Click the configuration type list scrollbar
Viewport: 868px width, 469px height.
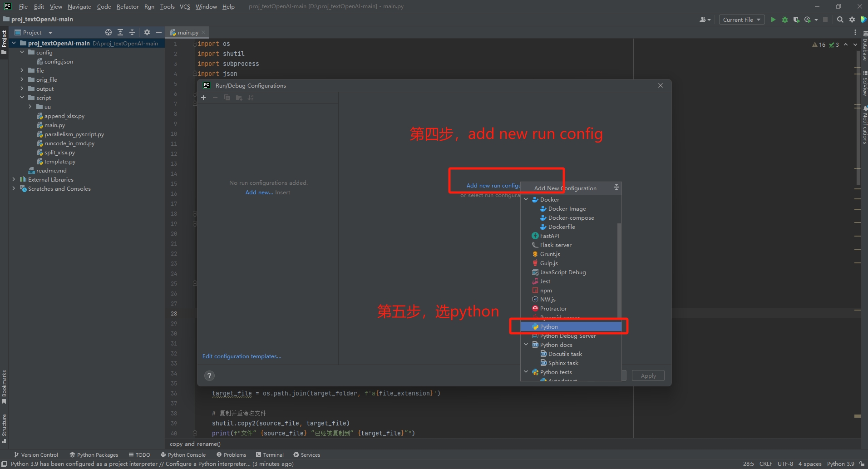(619, 270)
